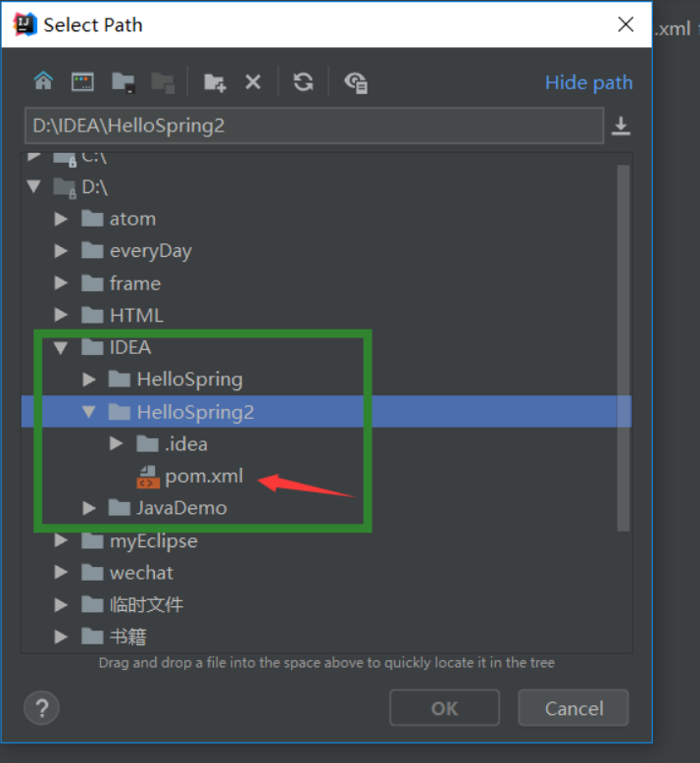This screenshot has height=763, width=700.
Task: Click the Cancel button
Action: [574, 708]
